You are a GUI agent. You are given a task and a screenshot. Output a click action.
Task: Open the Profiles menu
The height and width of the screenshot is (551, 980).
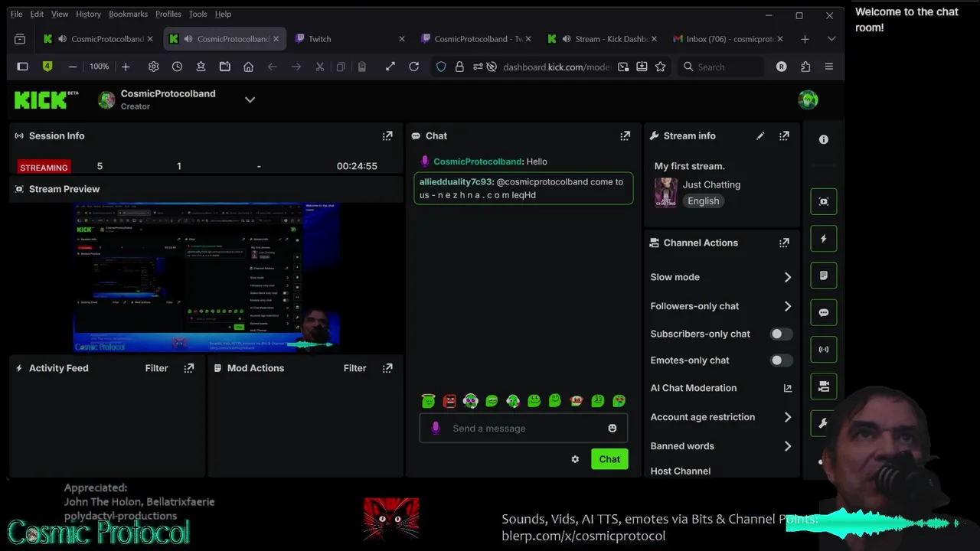pos(168,14)
